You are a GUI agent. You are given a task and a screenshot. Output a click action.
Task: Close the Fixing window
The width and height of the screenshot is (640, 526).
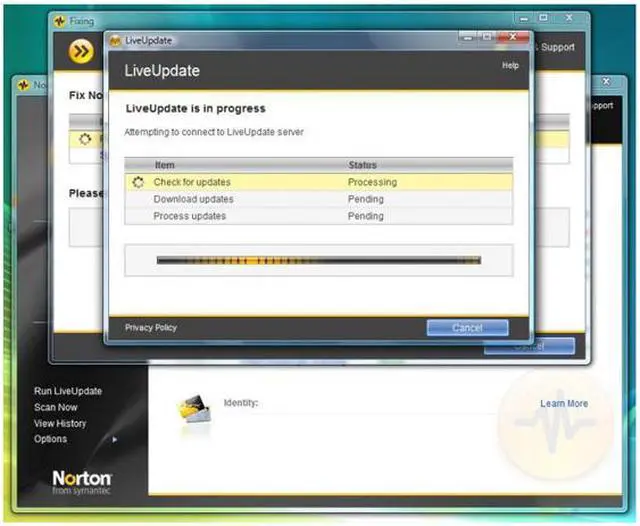click(569, 18)
